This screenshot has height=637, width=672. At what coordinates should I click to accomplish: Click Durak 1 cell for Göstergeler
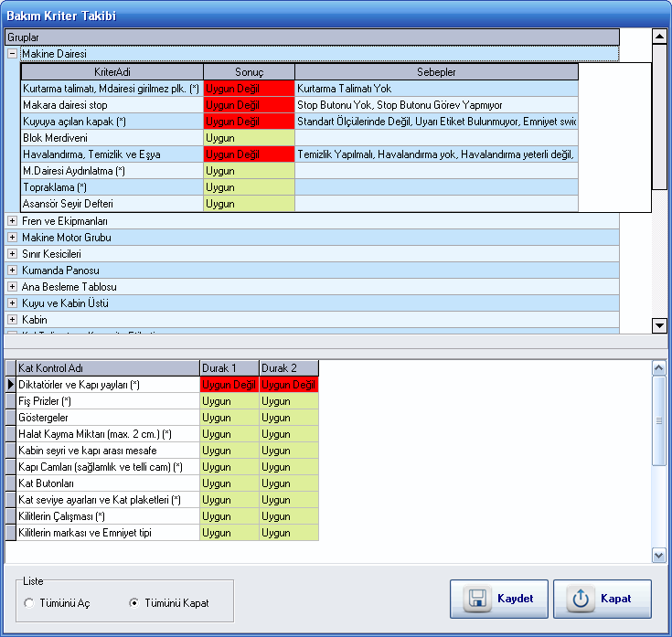[229, 418]
